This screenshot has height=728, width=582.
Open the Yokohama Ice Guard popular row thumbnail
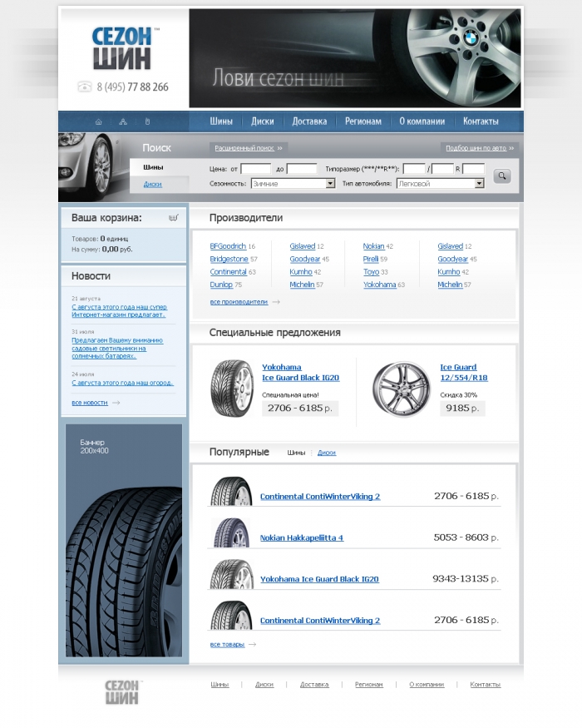[232, 574]
